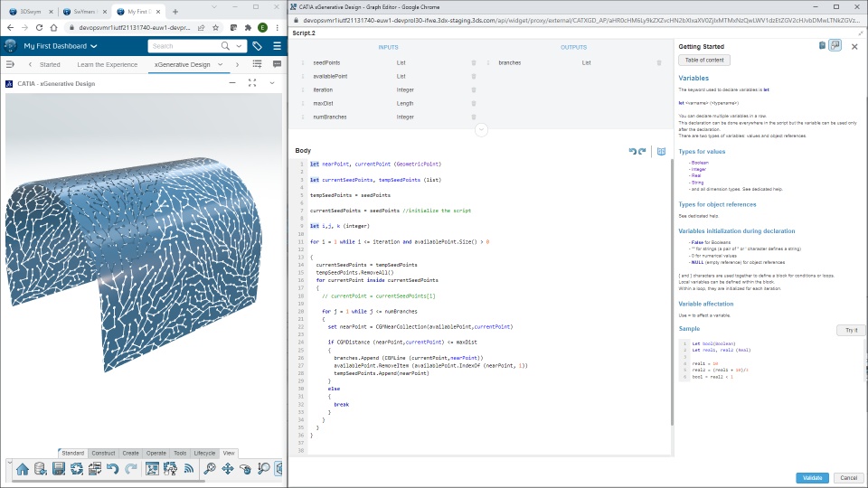868x488 pixels.
Task: Open the Chrome tab search chevron
Action: (213, 7)
